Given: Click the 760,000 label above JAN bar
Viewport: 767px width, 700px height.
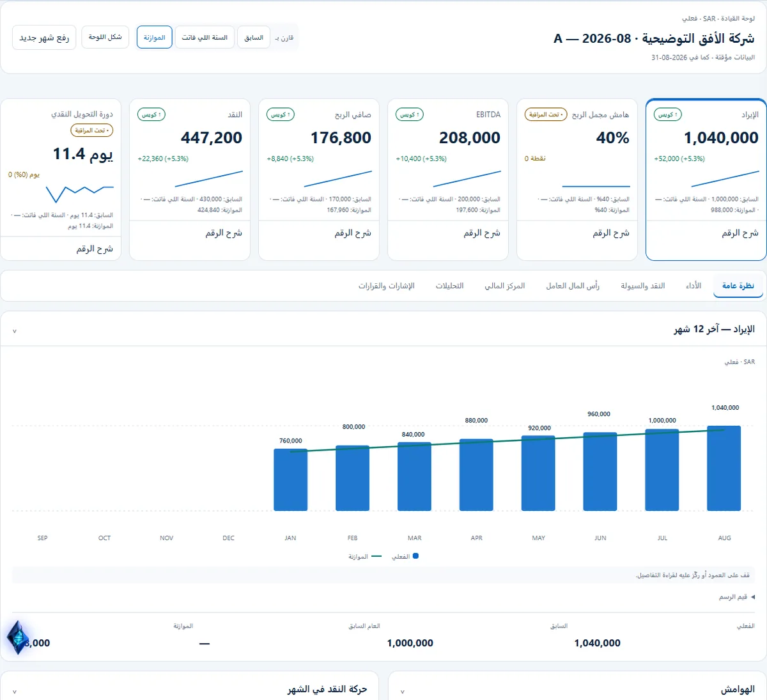Looking at the screenshot, I should (291, 440).
